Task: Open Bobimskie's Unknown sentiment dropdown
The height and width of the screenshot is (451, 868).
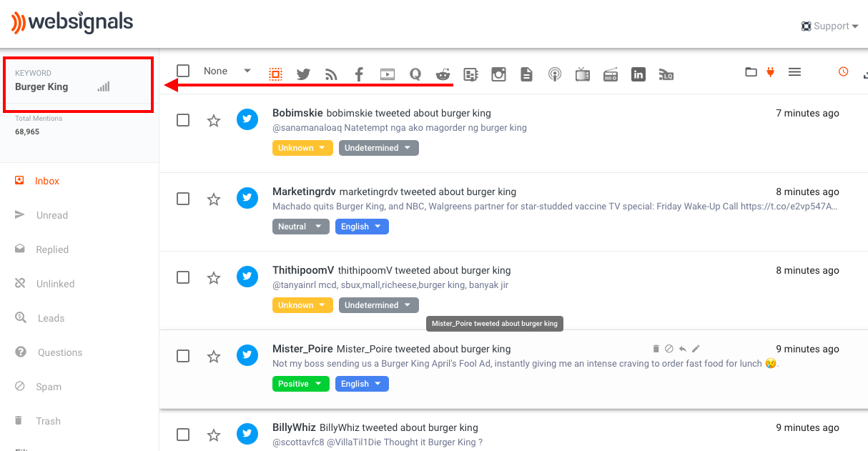Action: 302,148
